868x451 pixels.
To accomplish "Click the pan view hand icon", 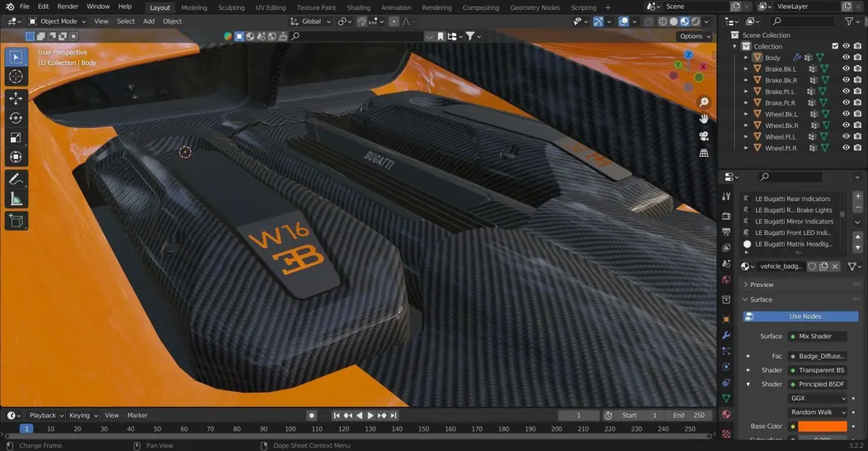I will (703, 119).
